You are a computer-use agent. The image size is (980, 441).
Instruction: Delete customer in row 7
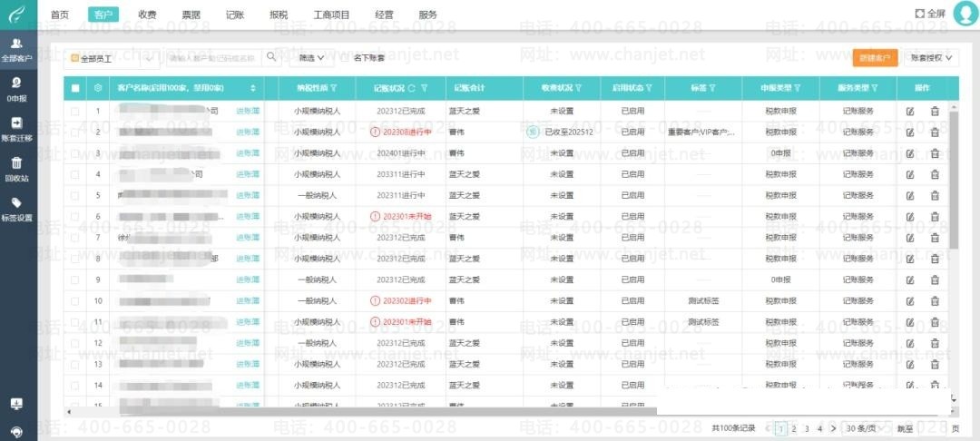pos(935,238)
